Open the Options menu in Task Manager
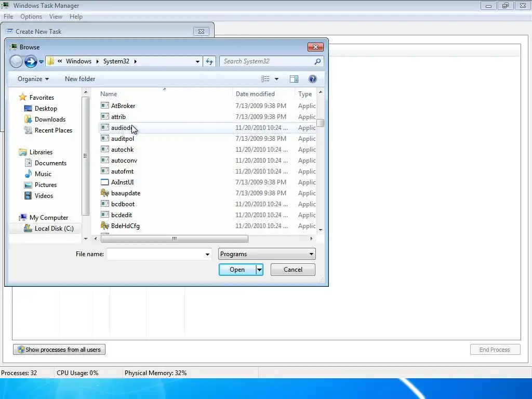Image resolution: width=532 pixels, height=399 pixels. click(31, 17)
